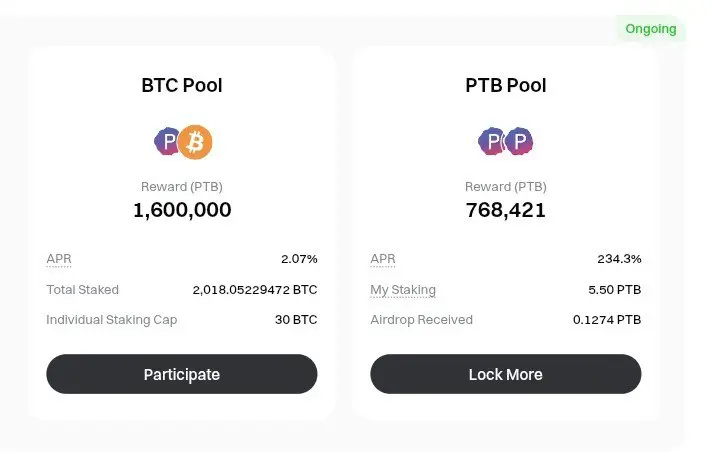Click the underlined My Staking label
The width and height of the screenshot is (712, 466).
coord(403,290)
